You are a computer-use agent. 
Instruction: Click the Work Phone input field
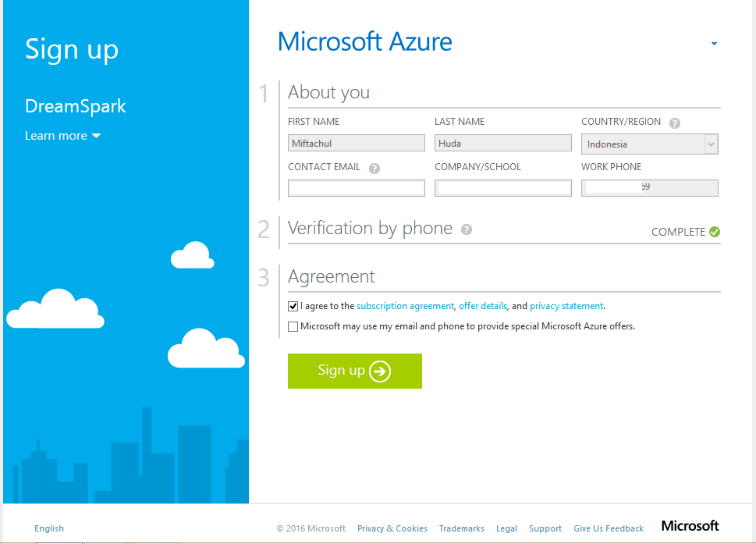(x=649, y=188)
